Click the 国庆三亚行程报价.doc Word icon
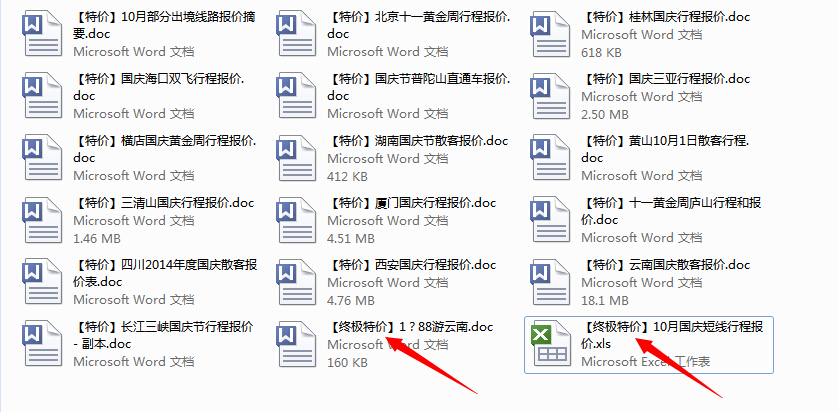The width and height of the screenshot is (839, 412). (x=550, y=96)
